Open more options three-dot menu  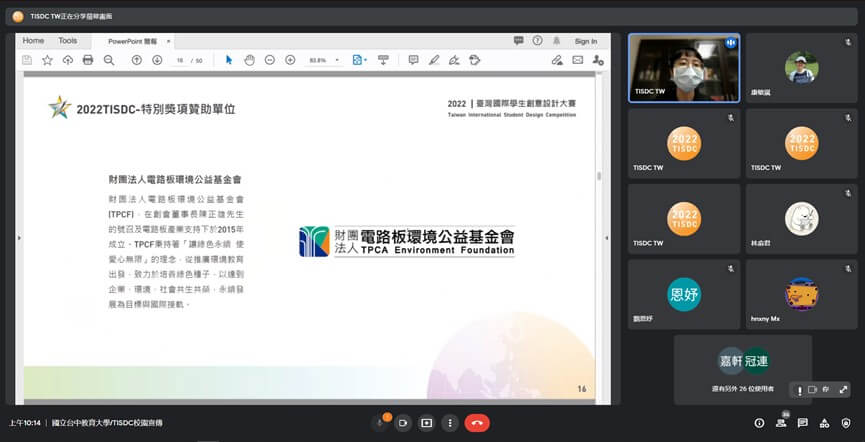[x=450, y=422]
